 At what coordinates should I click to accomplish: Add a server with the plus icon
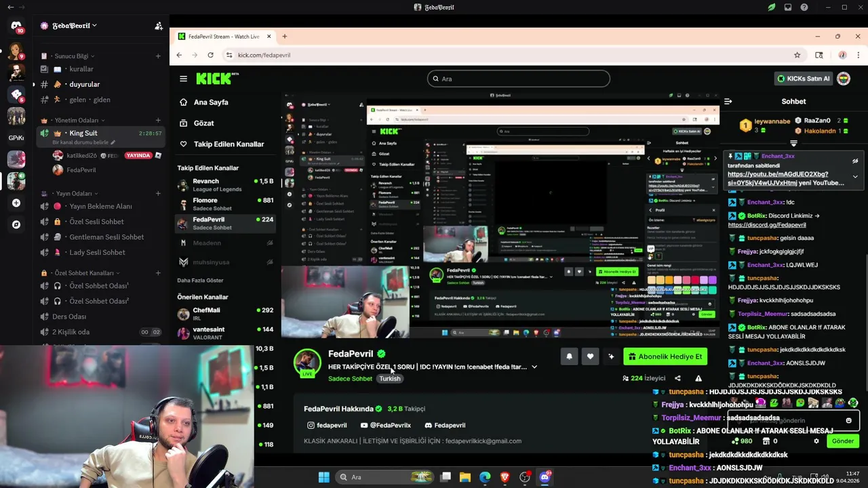(16, 203)
